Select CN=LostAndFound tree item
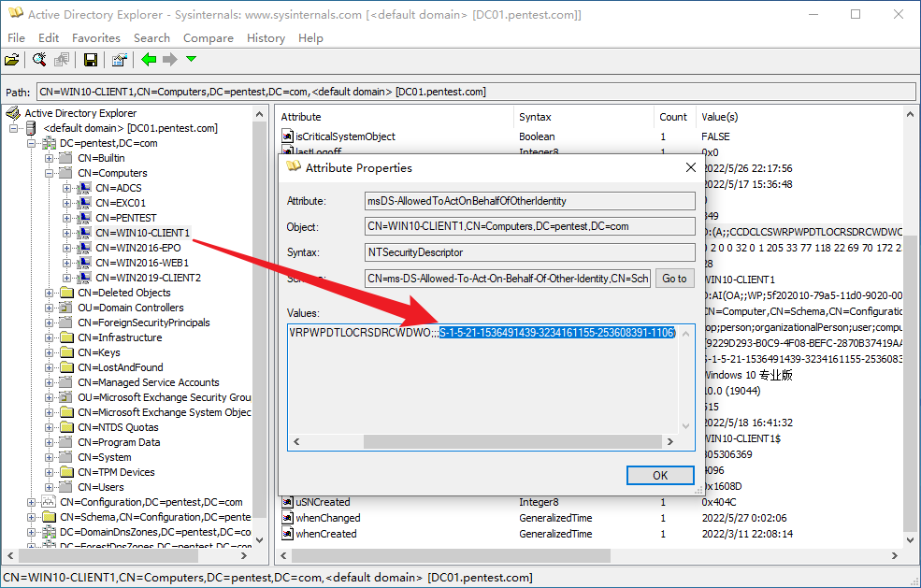Image resolution: width=921 pixels, height=588 pixels. coord(121,367)
